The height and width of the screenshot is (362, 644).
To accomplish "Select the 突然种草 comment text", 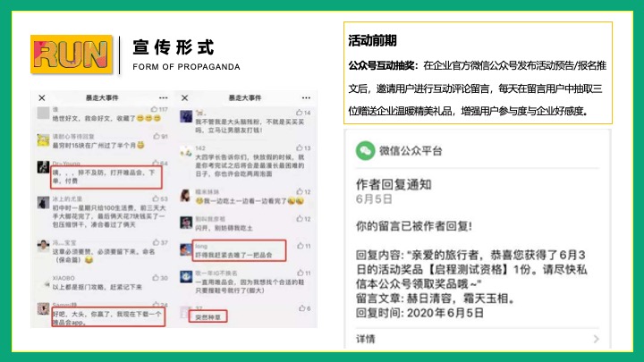I will (x=208, y=316).
